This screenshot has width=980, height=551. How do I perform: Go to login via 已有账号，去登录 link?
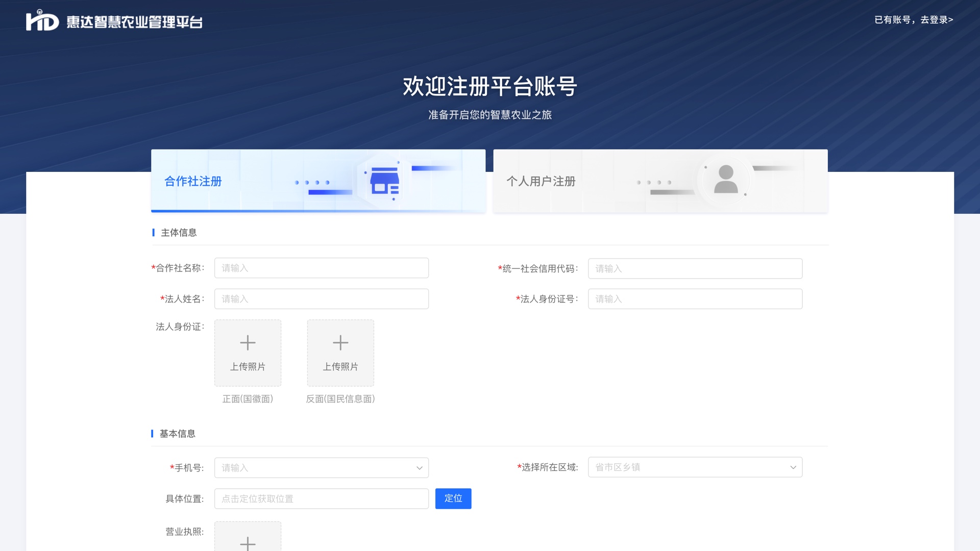914,20
